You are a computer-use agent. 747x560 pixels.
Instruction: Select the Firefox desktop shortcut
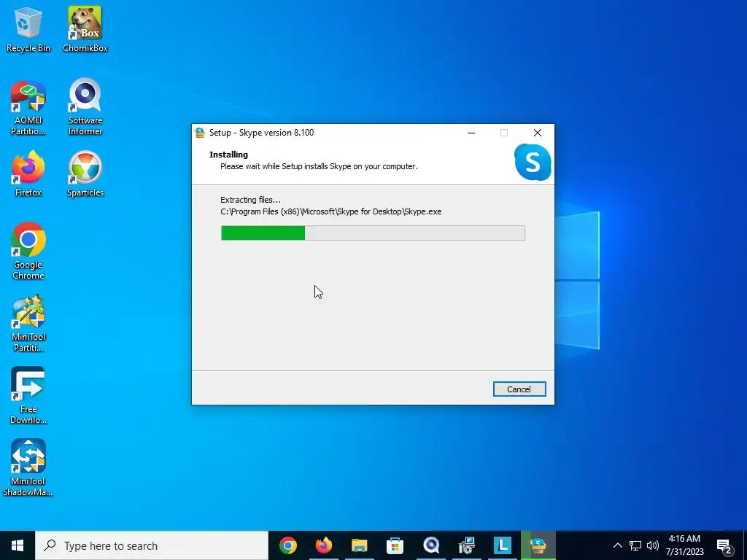[x=28, y=174]
